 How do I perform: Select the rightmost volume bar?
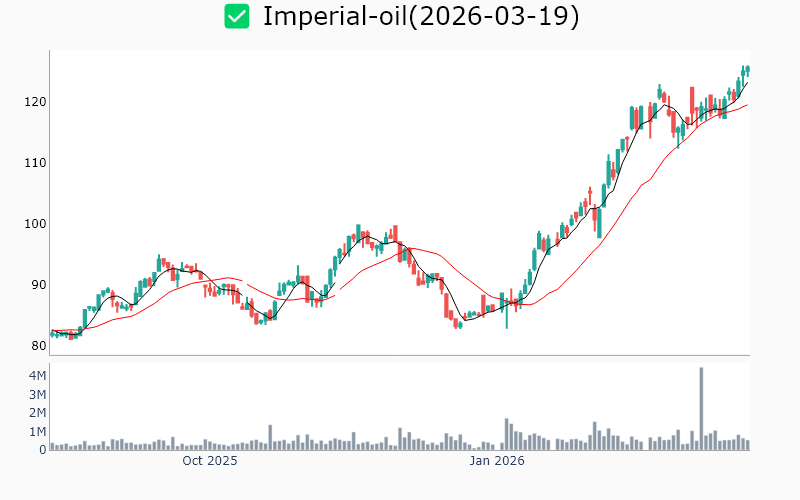[x=747, y=444]
